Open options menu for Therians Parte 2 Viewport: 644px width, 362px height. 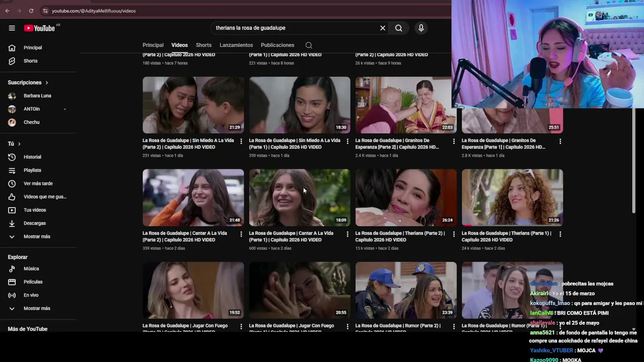[x=454, y=234]
